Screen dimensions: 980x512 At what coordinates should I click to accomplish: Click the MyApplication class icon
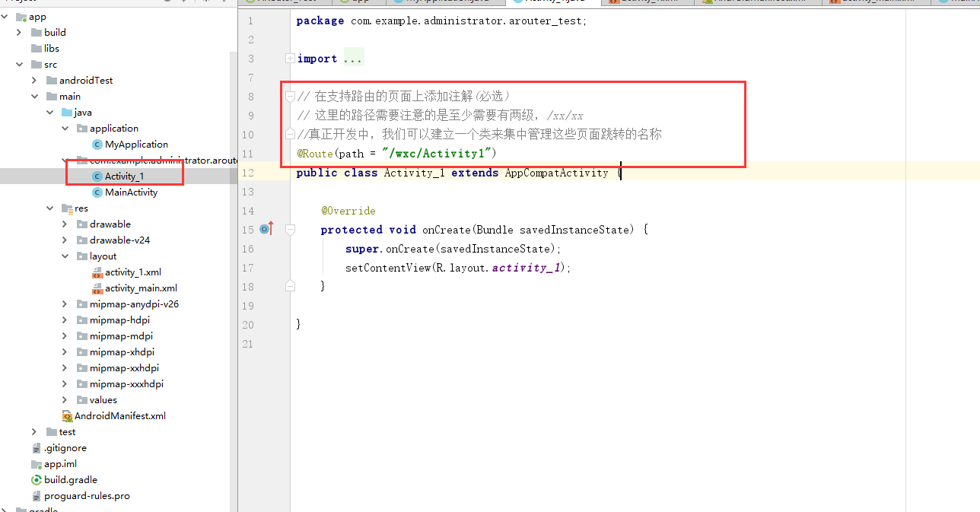click(97, 145)
